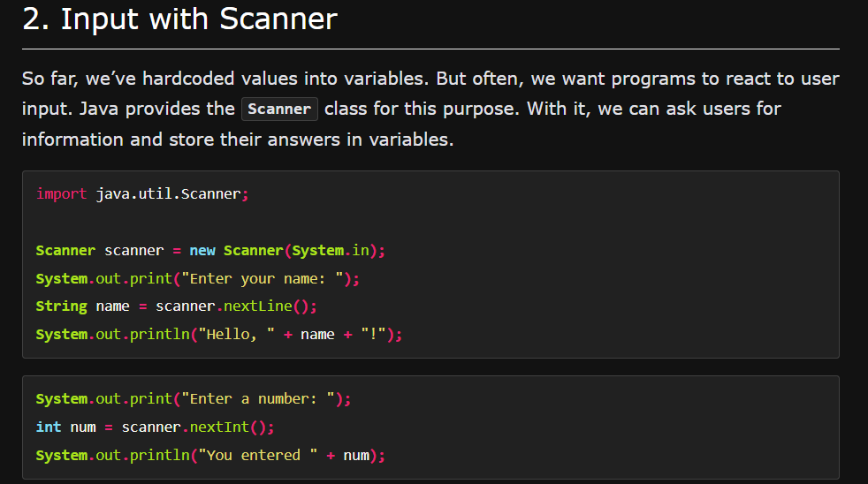Click the horizontal divider under the heading

pos(430,49)
